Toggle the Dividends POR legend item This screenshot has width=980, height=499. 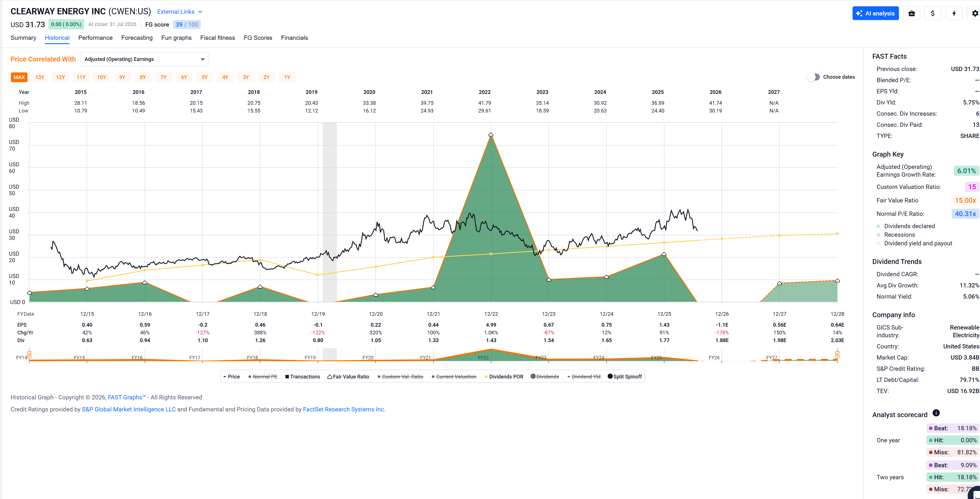[x=504, y=376]
